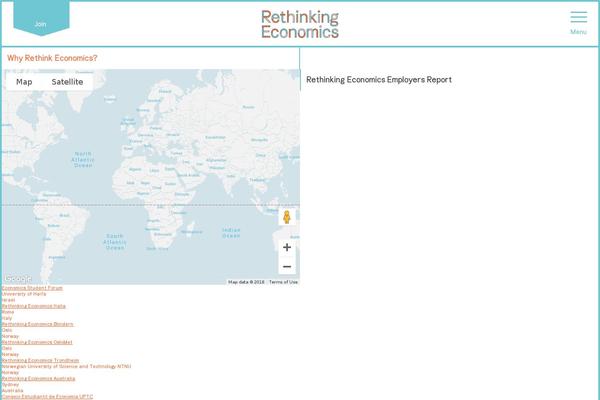Open the hamburger Menu icon
The height and width of the screenshot is (400, 600).
point(578,17)
